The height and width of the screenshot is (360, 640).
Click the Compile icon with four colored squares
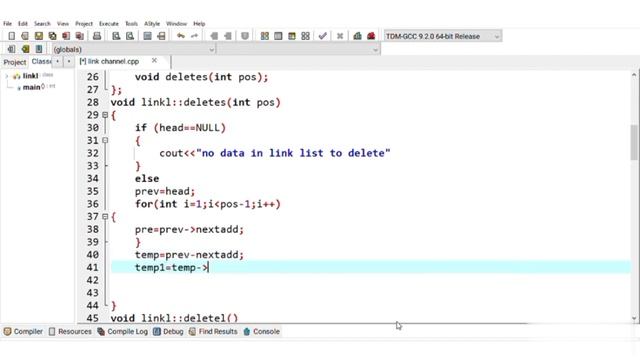(x=264, y=36)
